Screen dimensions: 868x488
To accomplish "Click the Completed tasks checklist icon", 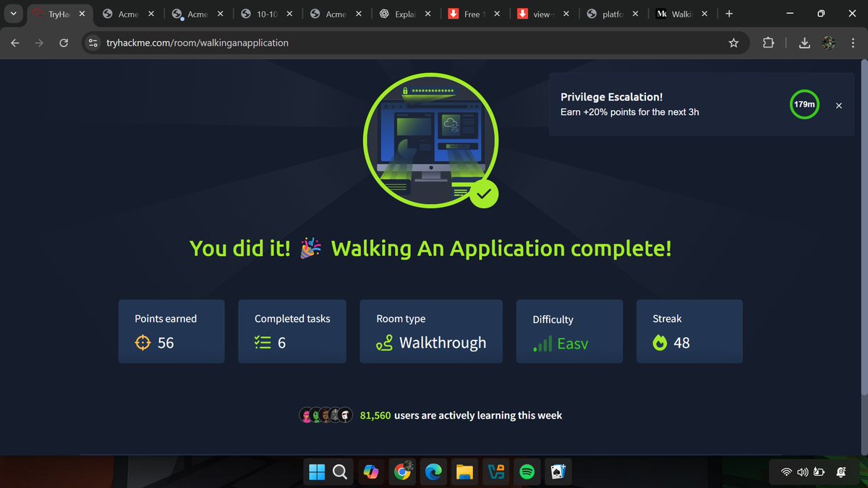I will (263, 343).
